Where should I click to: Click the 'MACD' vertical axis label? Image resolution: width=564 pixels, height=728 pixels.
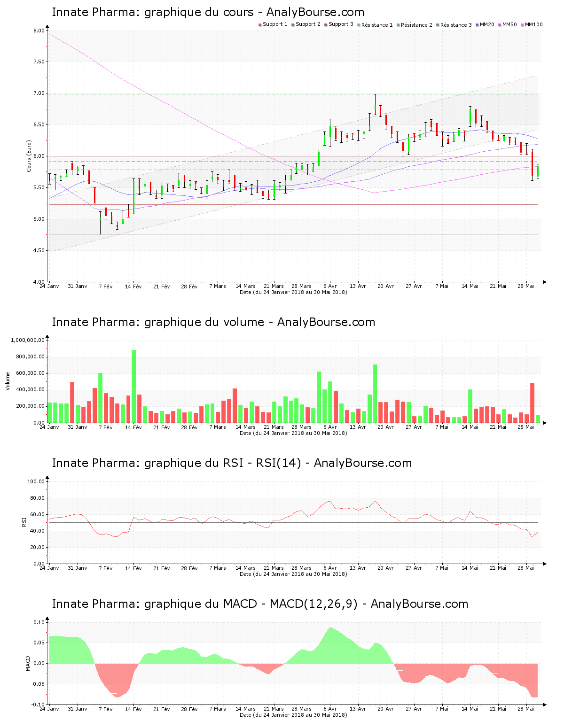tap(28, 663)
